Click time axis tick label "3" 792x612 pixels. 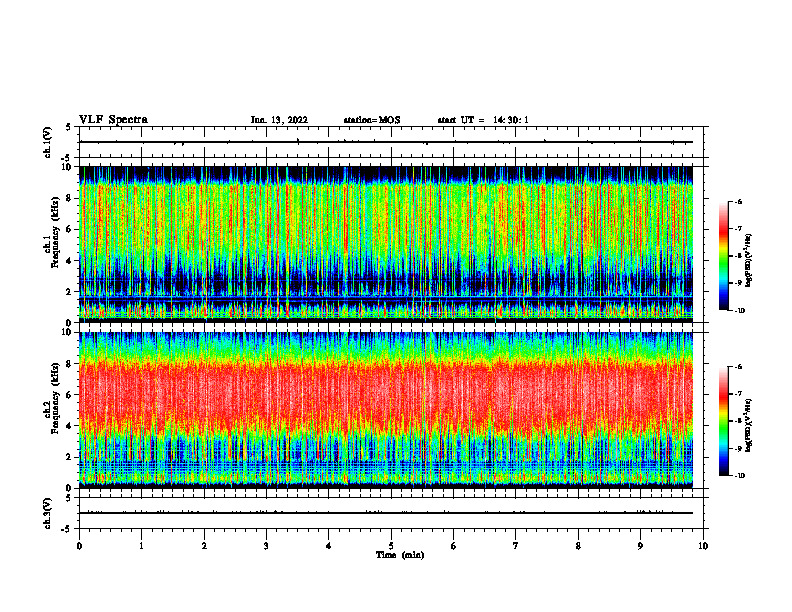point(266,546)
